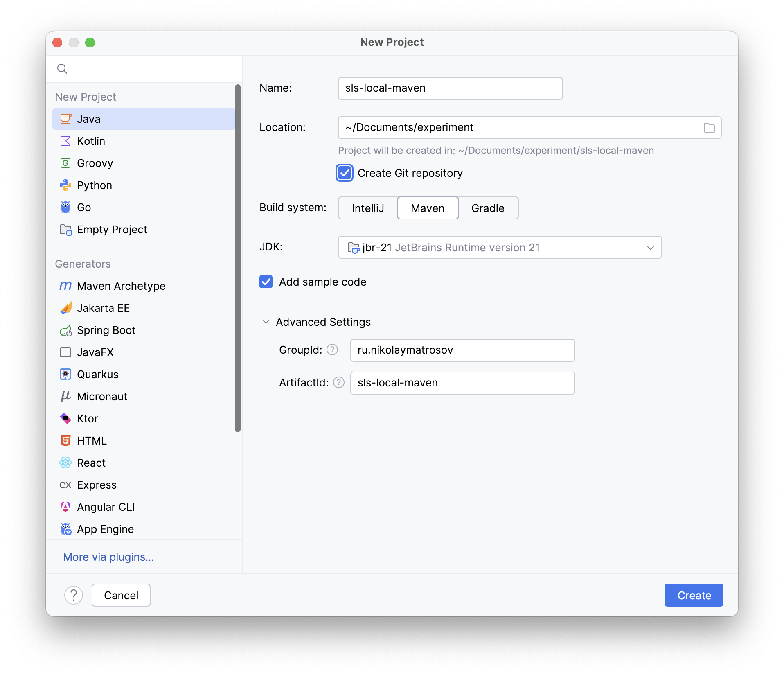Show GroupId help tooltip icon

[332, 350]
